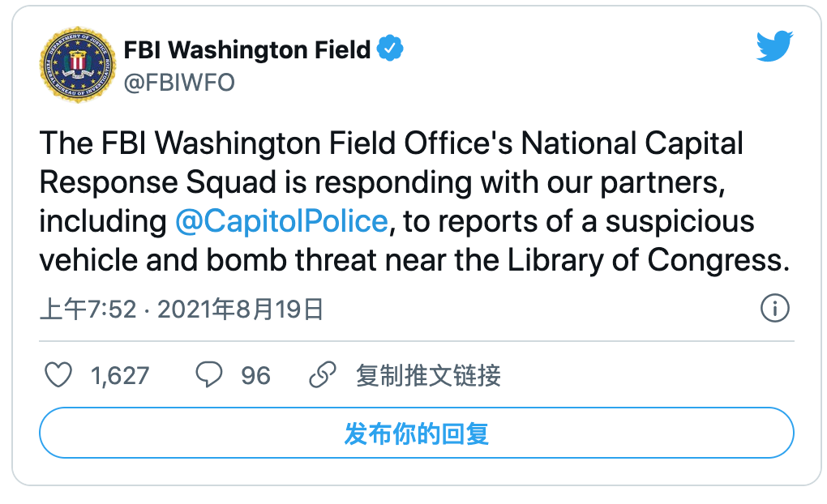Open the FBI Washington Field display name
The height and width of the screenshot is (504, 827).
pyautogui.click(x=246, y=49)
